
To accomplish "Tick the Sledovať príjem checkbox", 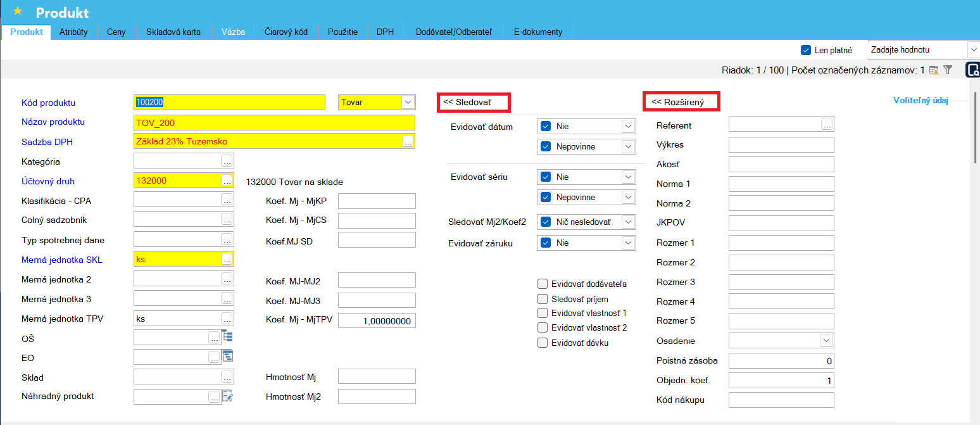I will click(x=542, y=298).
